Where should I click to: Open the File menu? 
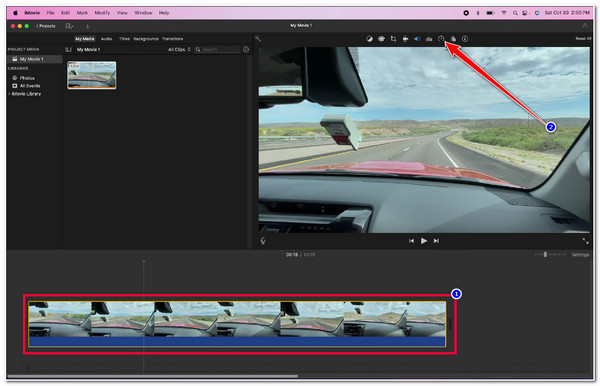51,13
